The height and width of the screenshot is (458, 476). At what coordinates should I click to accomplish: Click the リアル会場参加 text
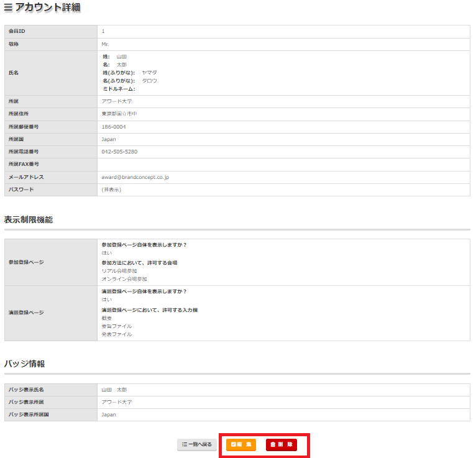coord(119,271)
